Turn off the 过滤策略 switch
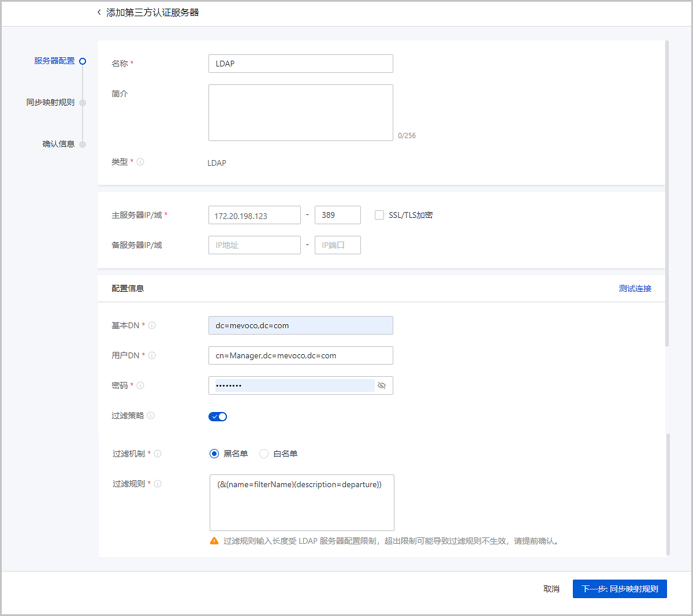Image resolution: width=693 pixels, height=616 pixels. coord(218,417)
